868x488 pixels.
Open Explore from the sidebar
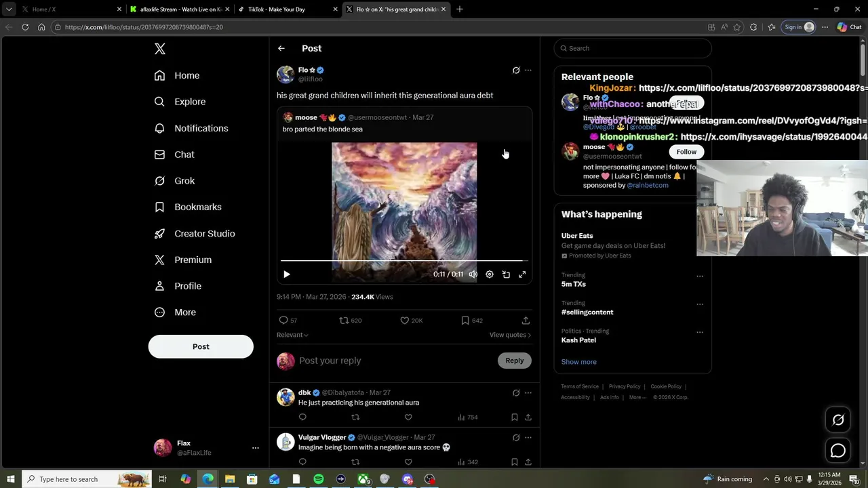coord(180,102)
